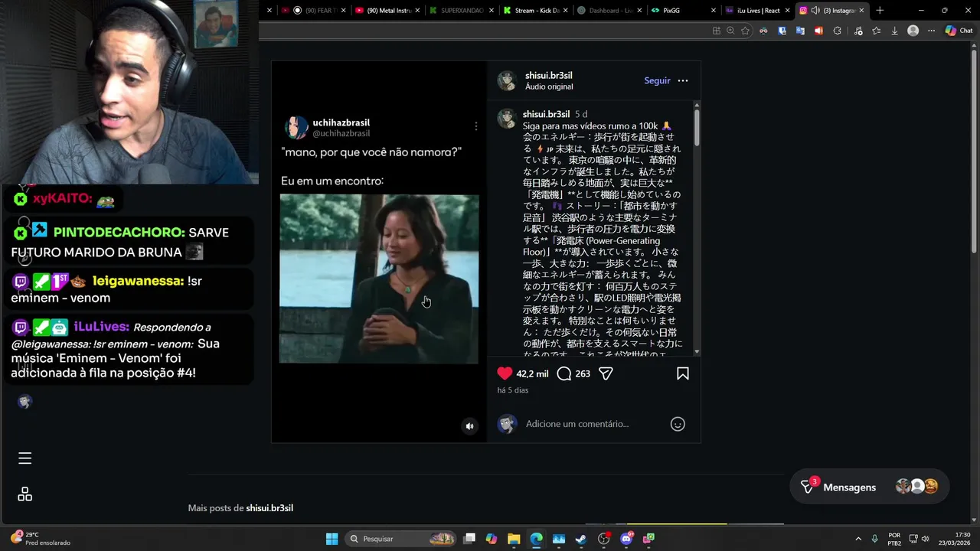Switch to '(90) Metal Instru' tab
Screen dimensions: 980x551
point(388,10)
